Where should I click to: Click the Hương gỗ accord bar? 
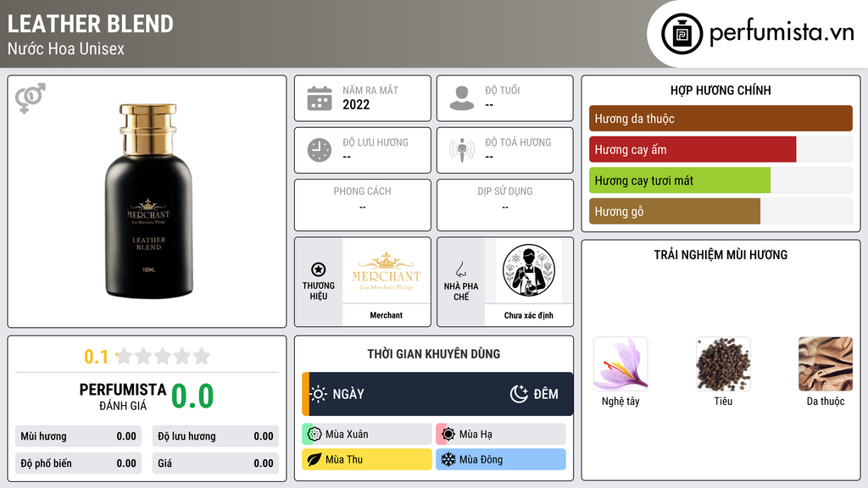click(x=721, y=211)
